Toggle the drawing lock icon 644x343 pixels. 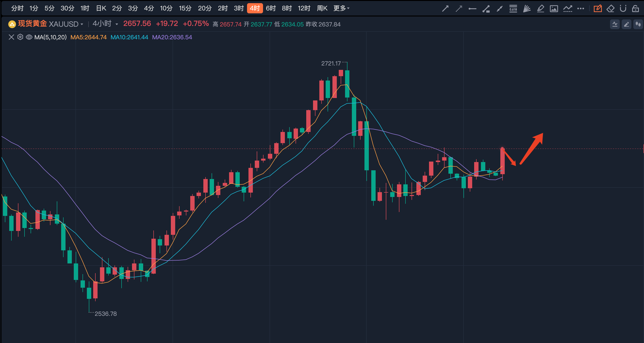[x=635, y=9]
